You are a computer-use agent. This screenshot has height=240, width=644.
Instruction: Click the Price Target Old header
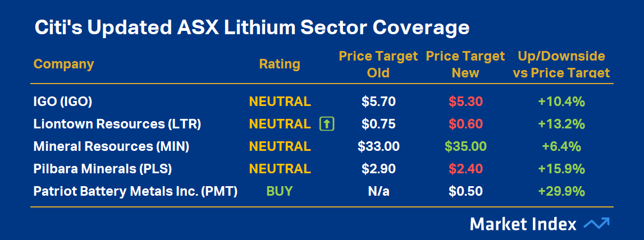pyautogui.click(x=378, y=64)
